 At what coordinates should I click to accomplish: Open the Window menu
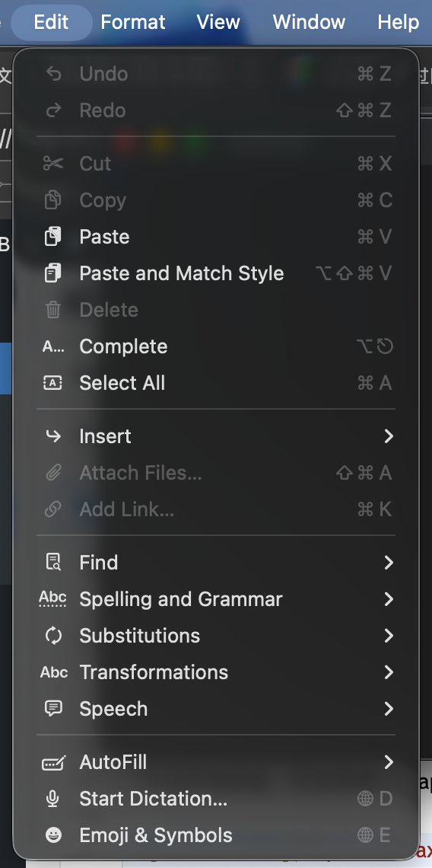[309, 22]
